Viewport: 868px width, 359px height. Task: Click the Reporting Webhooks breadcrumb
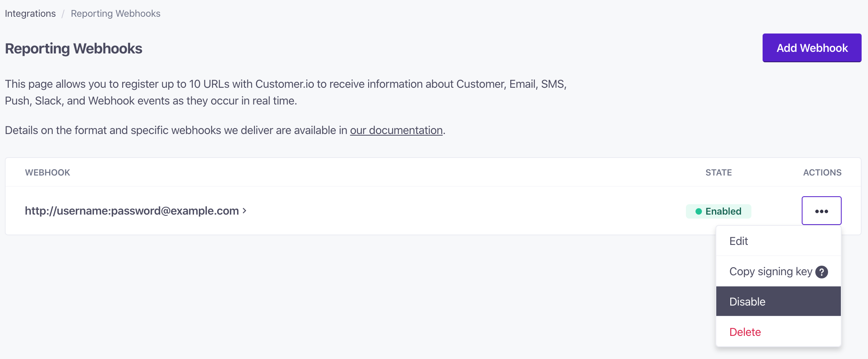tap(115, 14)
